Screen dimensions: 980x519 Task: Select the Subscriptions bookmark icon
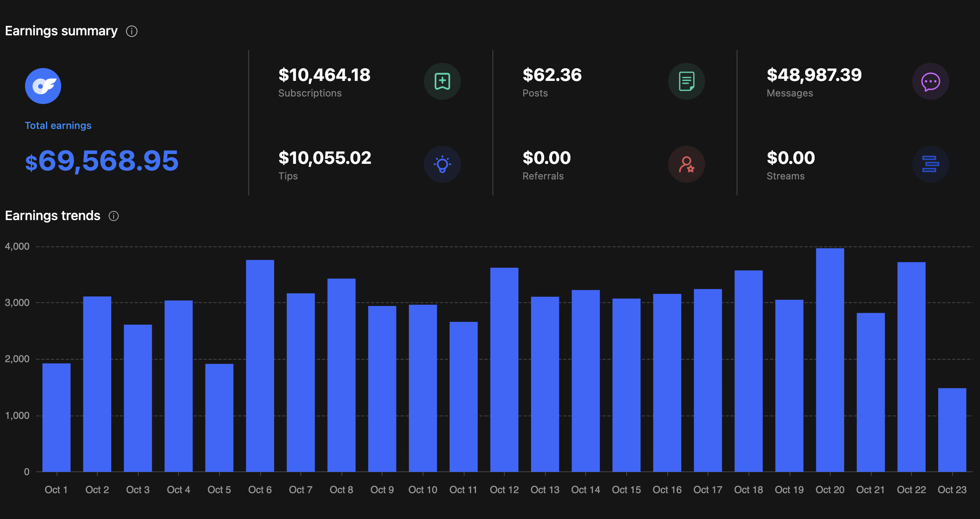click(x=442, y=81)
